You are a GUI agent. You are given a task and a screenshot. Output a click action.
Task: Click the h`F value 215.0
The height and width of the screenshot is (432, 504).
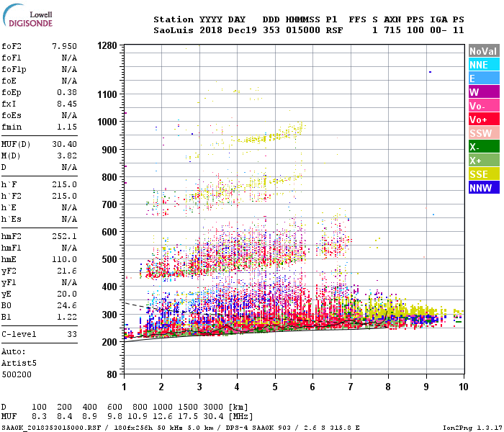tap(64, 185)
